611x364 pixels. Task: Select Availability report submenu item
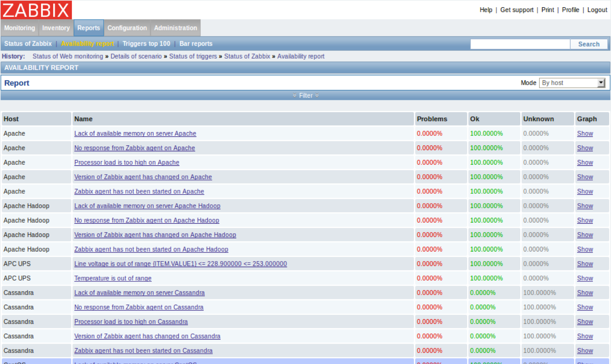click(x=88, y=44)
